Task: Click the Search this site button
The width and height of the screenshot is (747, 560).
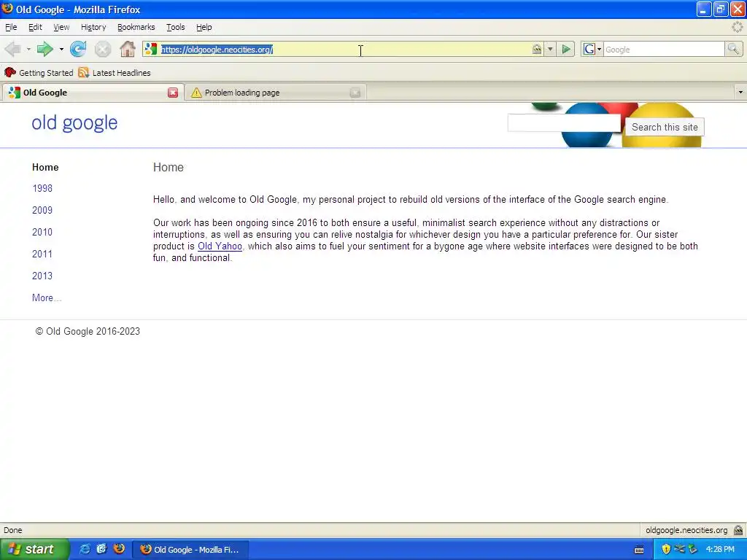Action: tap(665, 127)
